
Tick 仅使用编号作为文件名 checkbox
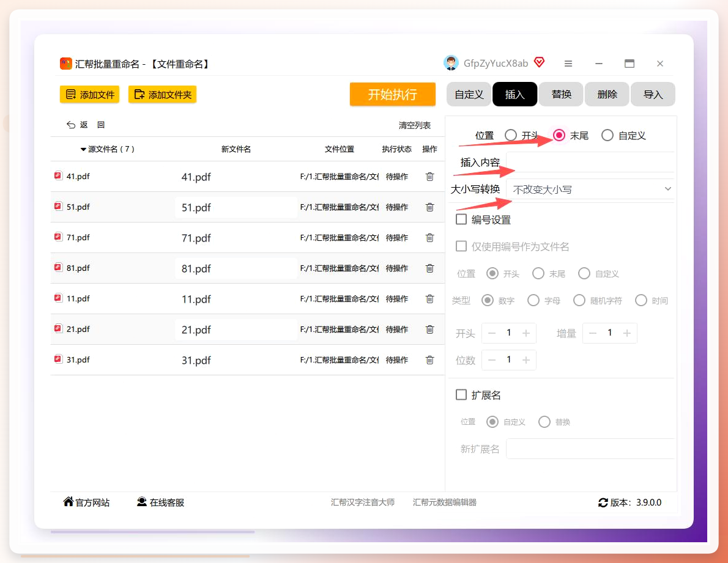click(461, 246)
